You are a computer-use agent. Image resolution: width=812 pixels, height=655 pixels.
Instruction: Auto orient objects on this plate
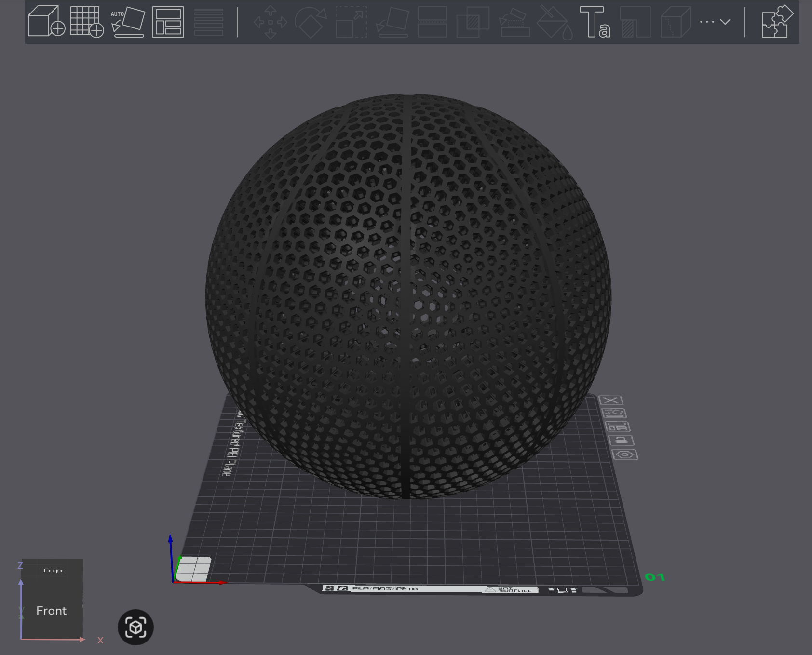tap(614, 413)
